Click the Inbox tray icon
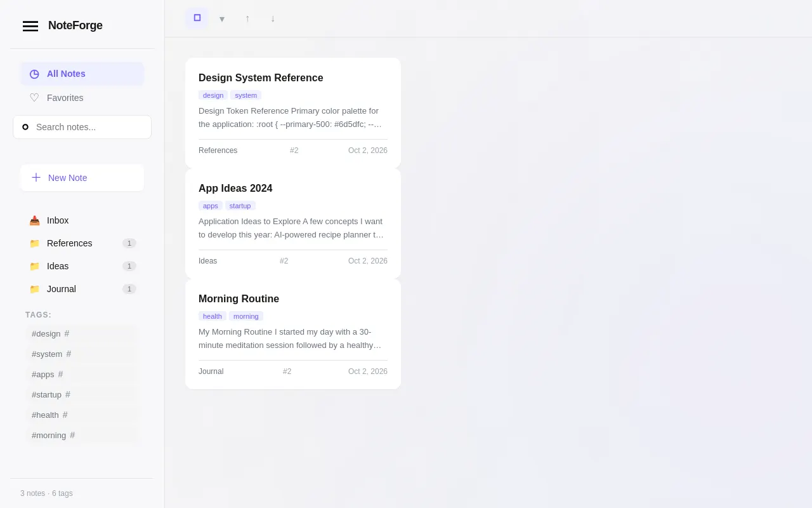 tap(34, 220)
